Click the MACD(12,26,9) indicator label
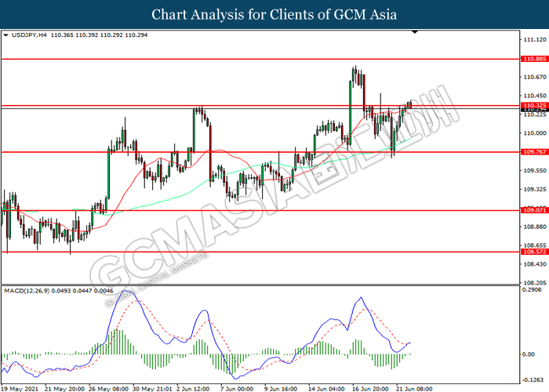Screen dimensions: 549x392 click(27, 291)
